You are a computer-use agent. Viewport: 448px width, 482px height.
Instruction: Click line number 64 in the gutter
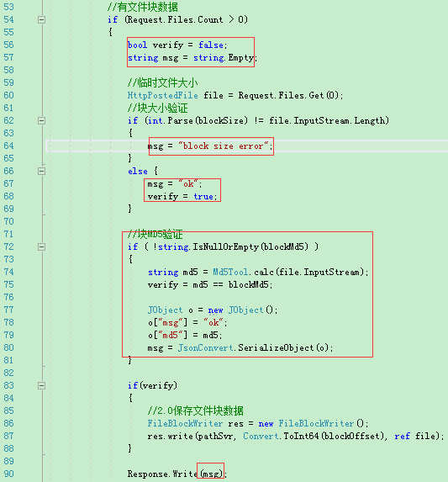(x=8, y=146)
